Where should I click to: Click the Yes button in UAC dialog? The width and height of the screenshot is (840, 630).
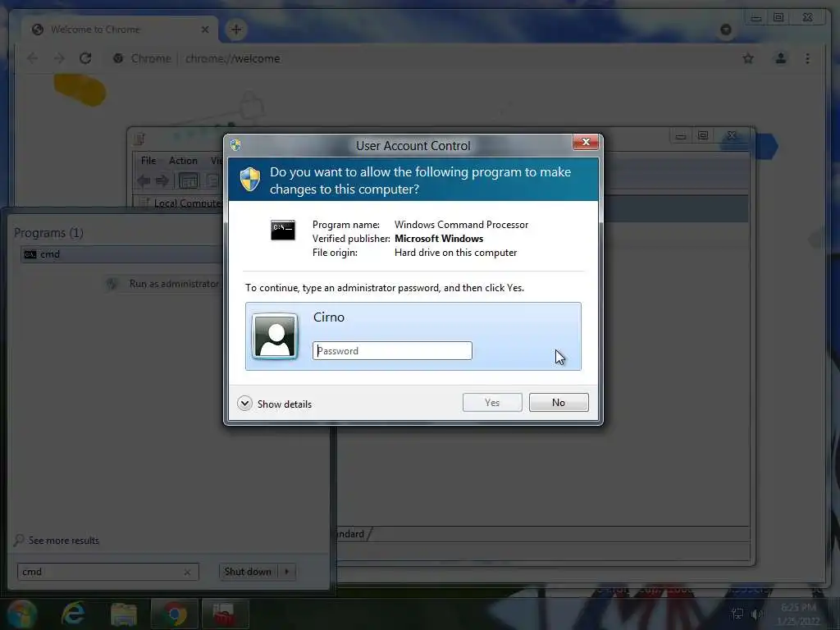pyautogui.click(x=492, y=402)
